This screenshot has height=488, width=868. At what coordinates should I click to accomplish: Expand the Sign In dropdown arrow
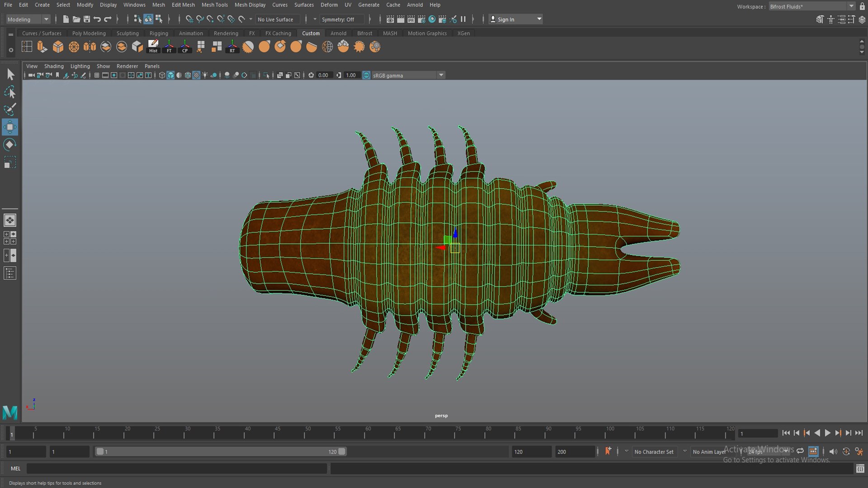(x=539, y=19)
